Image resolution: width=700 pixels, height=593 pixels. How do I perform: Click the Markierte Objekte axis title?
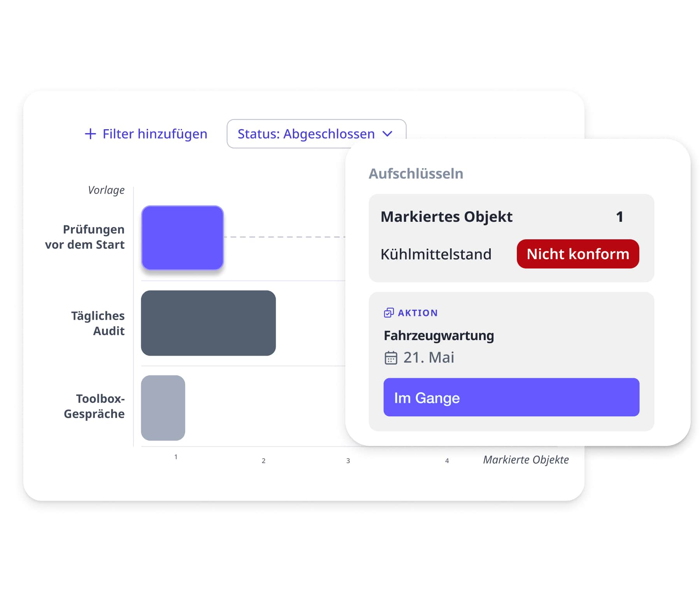point(525,460)
